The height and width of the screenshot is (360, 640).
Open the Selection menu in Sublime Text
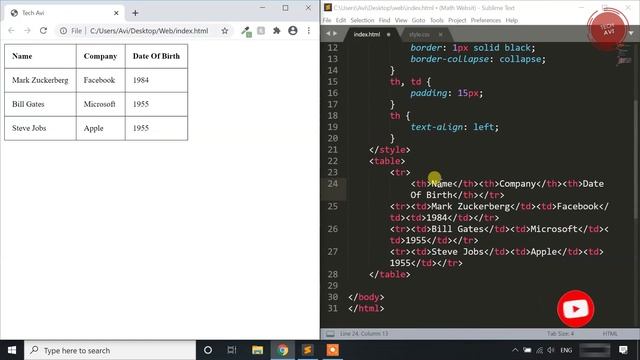(x=362, y=20)
